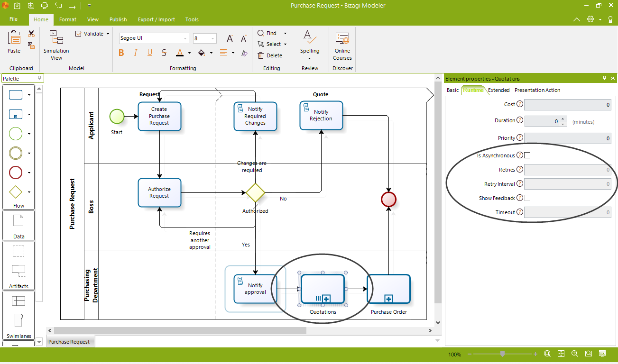Toggle the Validate checkbox
Viewport: 618px width, 364px height.
(x=78, y=34)
